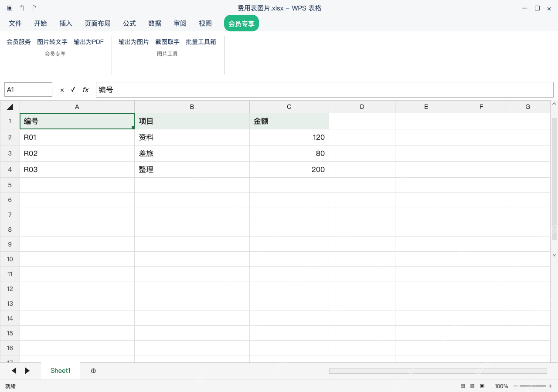This screenshot has height=392, width=558.
Task: Click the 图片转文字 button
Action: [x=52, y=42]
